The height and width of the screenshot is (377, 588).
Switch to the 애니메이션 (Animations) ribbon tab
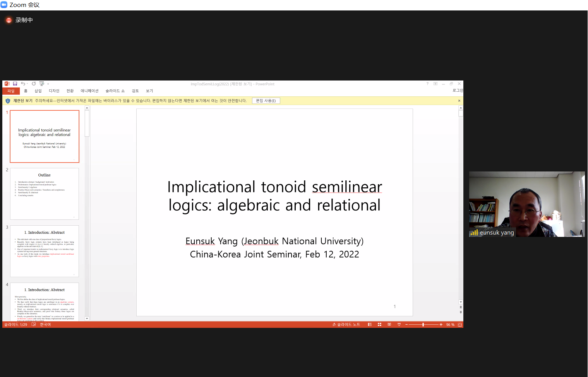point(89,91)
